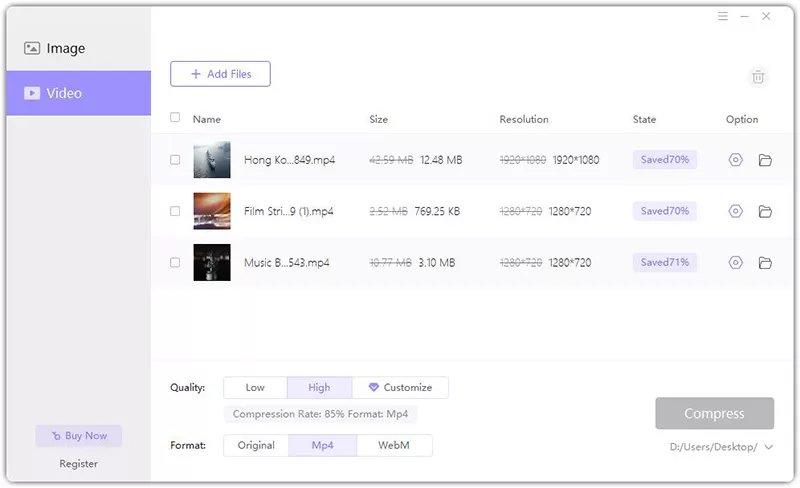Set quality to Low
800x488 pixels.
(255, 387)
